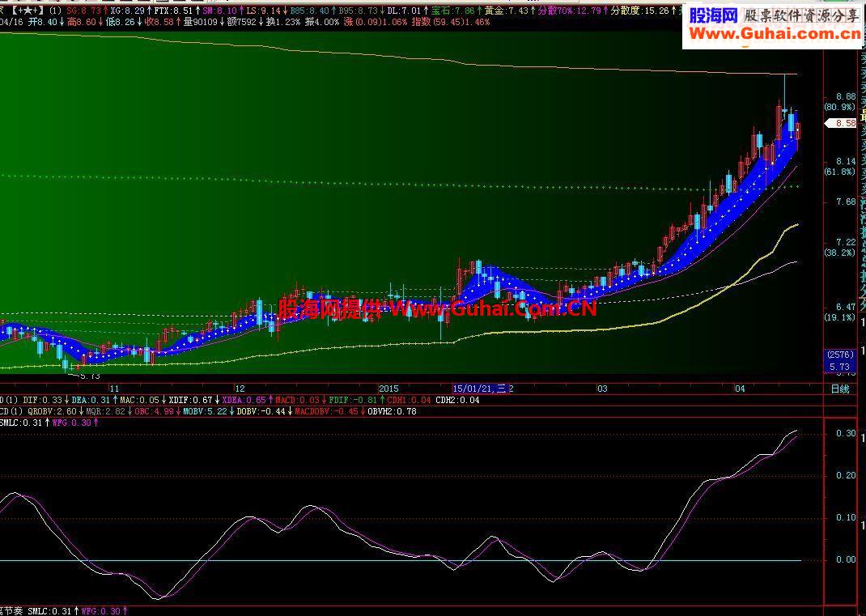The height and width of the screenshot is (616, 866).
Task: Click the DEA:0.31 indicator value
Action: [91, 400]
